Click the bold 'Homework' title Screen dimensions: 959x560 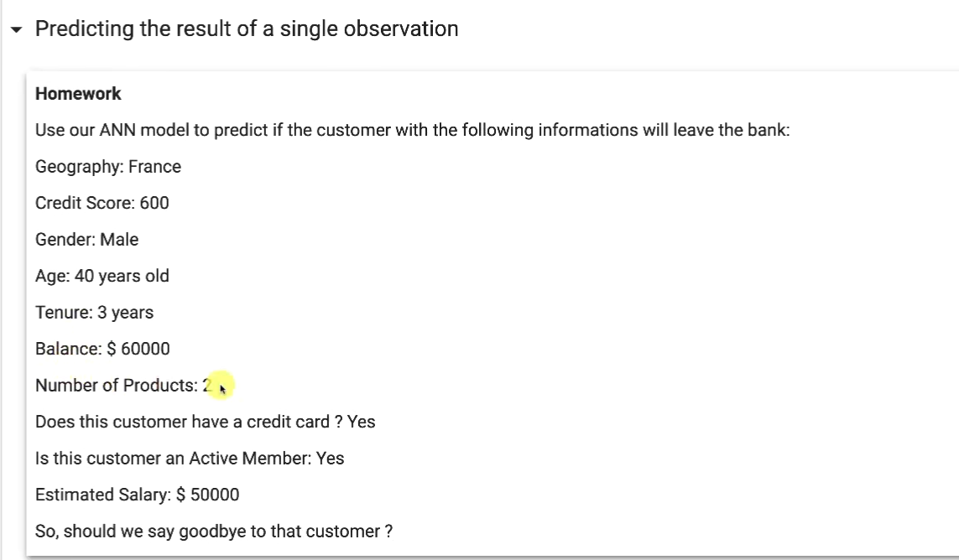[78, 94]
